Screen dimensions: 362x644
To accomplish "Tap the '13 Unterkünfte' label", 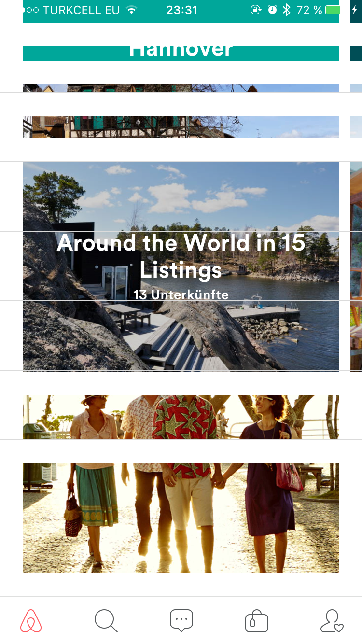I will (x=181, y=294).
